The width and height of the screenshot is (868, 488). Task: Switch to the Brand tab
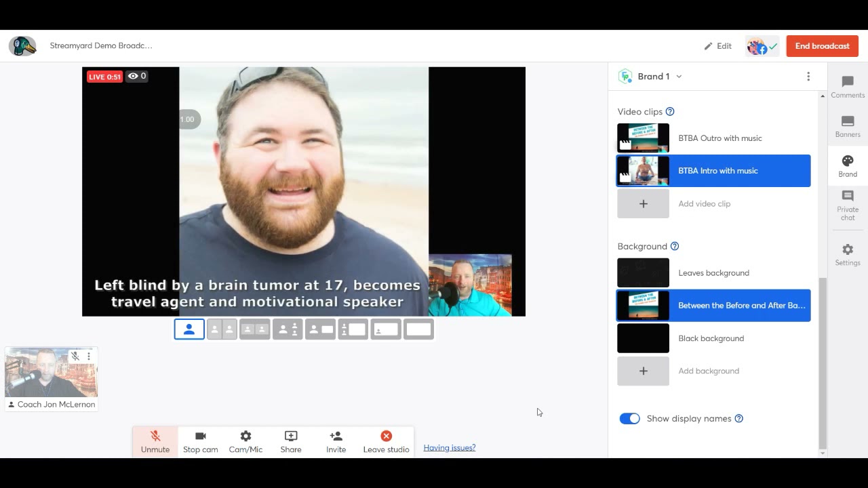[x=848, y=166]
